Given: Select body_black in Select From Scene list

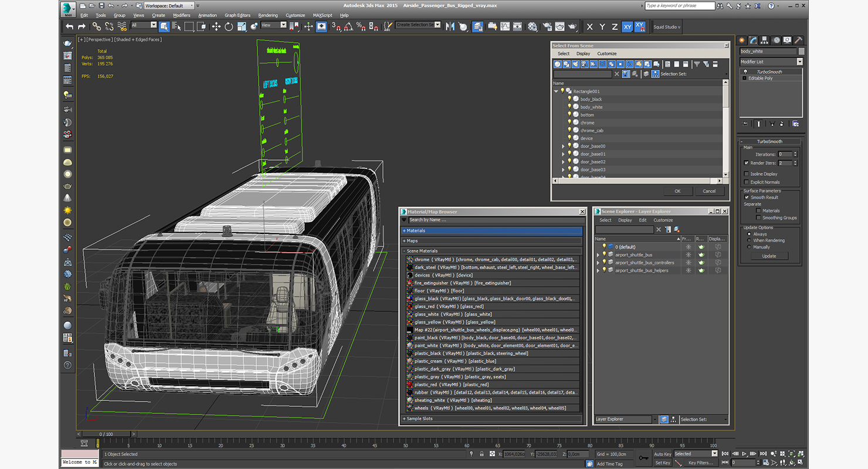Looking at the screenshot, I should pos(591,99).
